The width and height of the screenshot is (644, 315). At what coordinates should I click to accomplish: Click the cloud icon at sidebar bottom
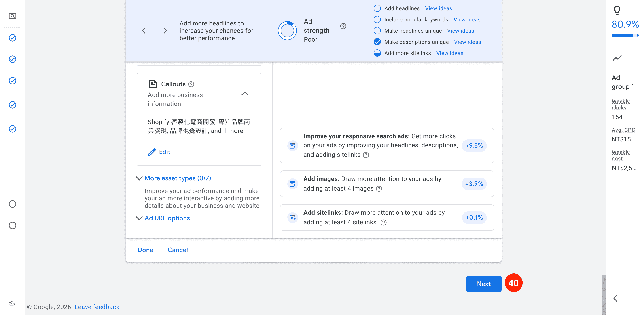tap(12, 304)
